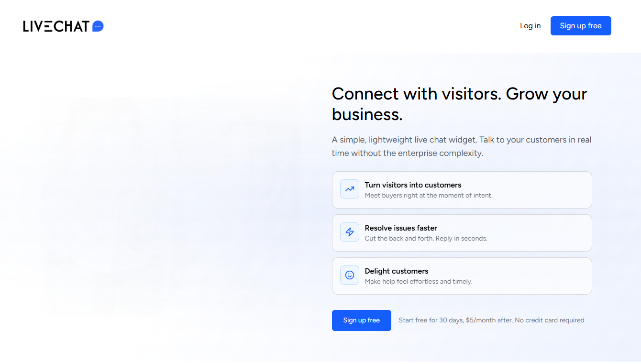Click 'Make help feel effortless and timely' text
Screen dimensions: 641x364
(419, 281)
